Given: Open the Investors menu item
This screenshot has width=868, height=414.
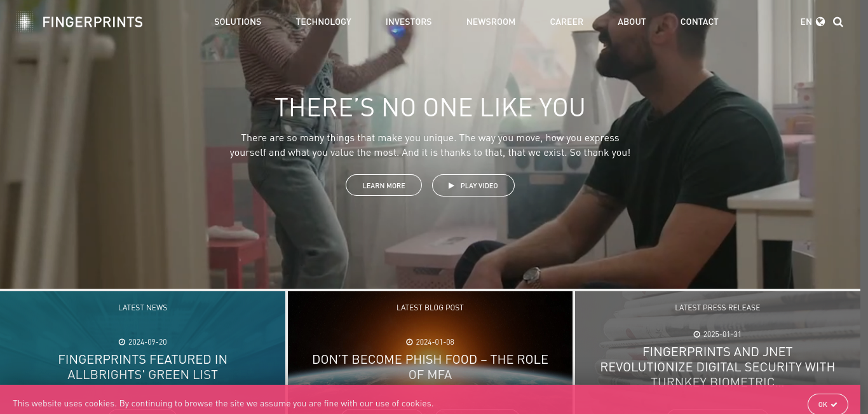Looking at the screenshot, I should tap(409, 22).
